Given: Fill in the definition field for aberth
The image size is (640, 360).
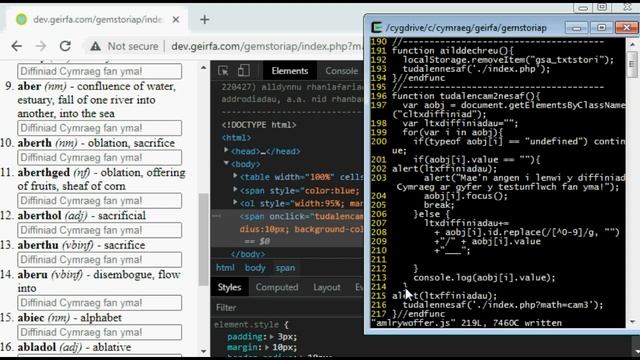Looking at the screenshot, I should click(100, 158).
